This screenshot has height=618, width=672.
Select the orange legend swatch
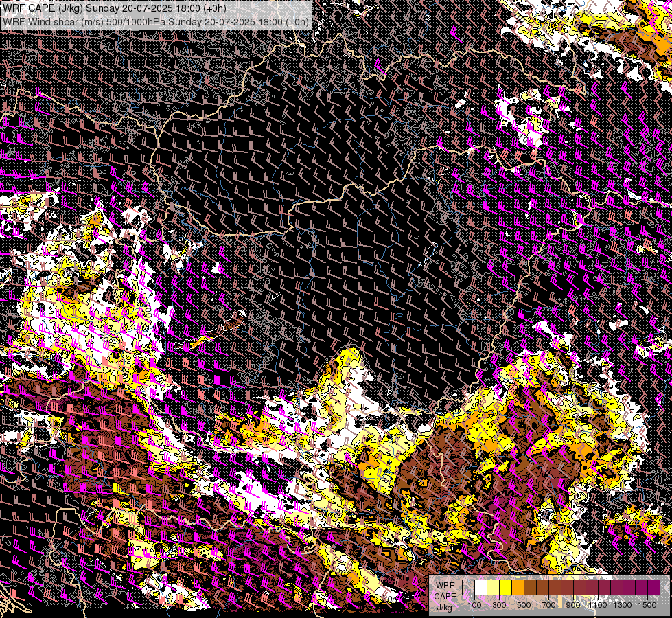pyautogui.click(x=518, y=587)
